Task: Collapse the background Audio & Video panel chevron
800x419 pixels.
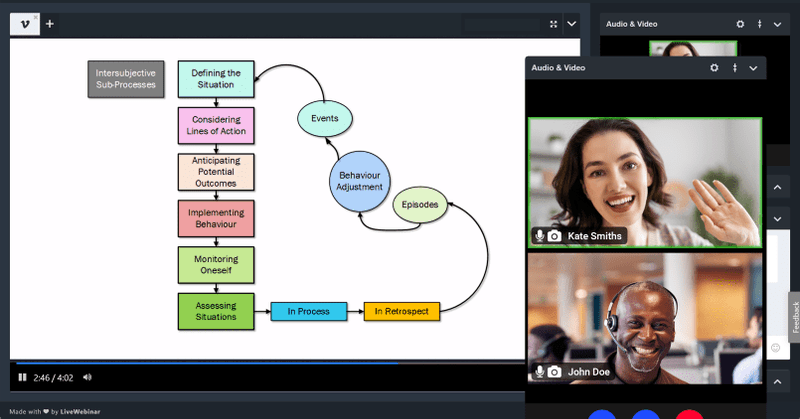Action: [x=778, y=24]
